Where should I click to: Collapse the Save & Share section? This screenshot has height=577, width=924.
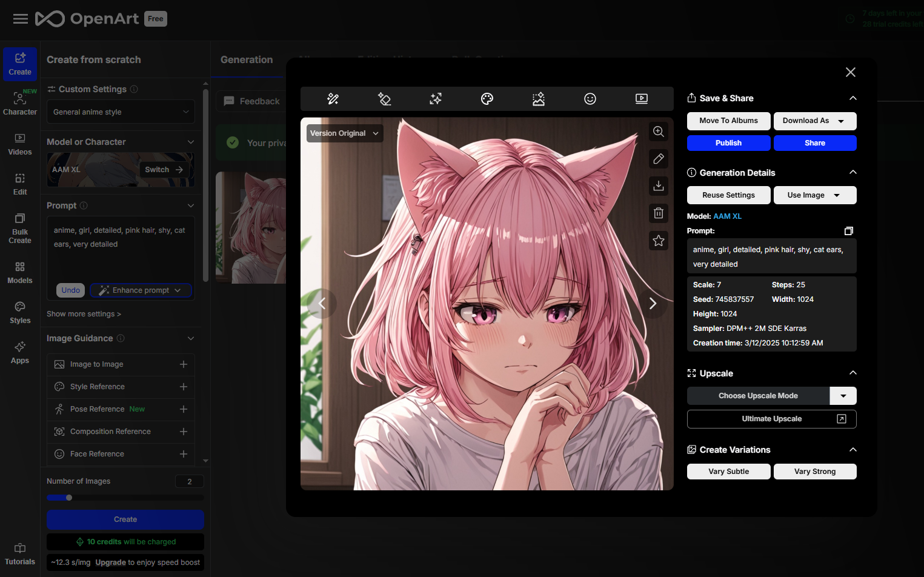[853, 98]
